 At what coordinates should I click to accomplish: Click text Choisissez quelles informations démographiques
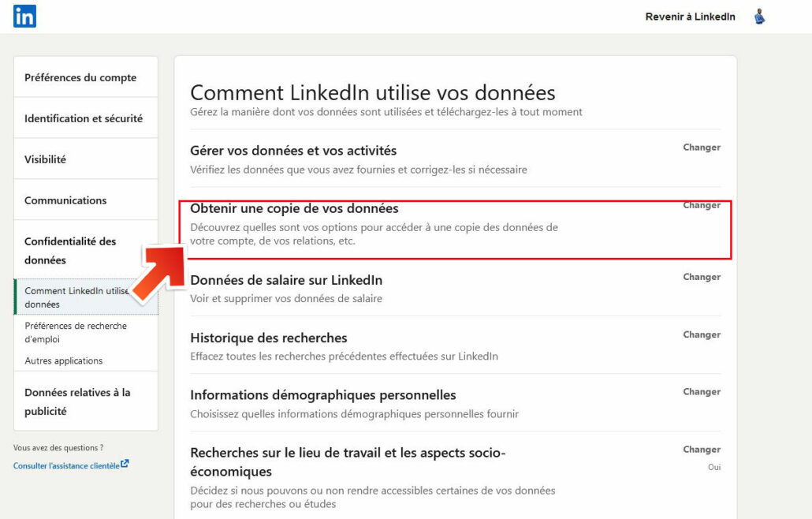click(354, 414)
